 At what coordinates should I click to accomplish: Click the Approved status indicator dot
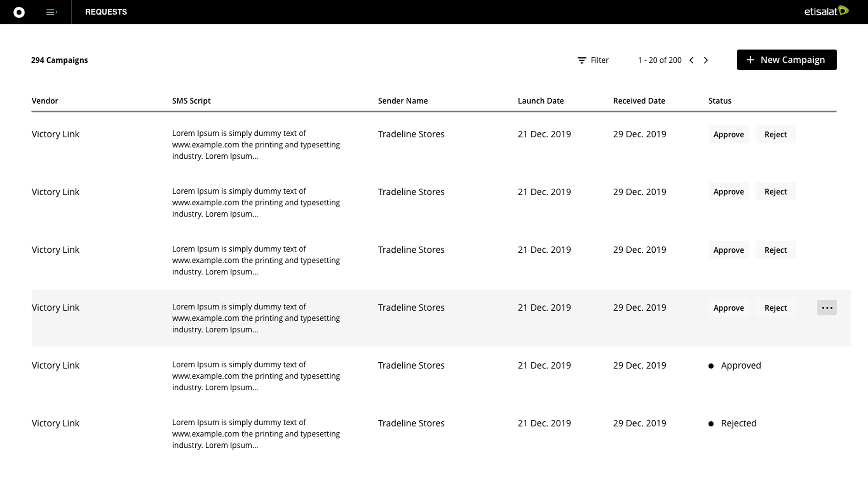[711, 366]
